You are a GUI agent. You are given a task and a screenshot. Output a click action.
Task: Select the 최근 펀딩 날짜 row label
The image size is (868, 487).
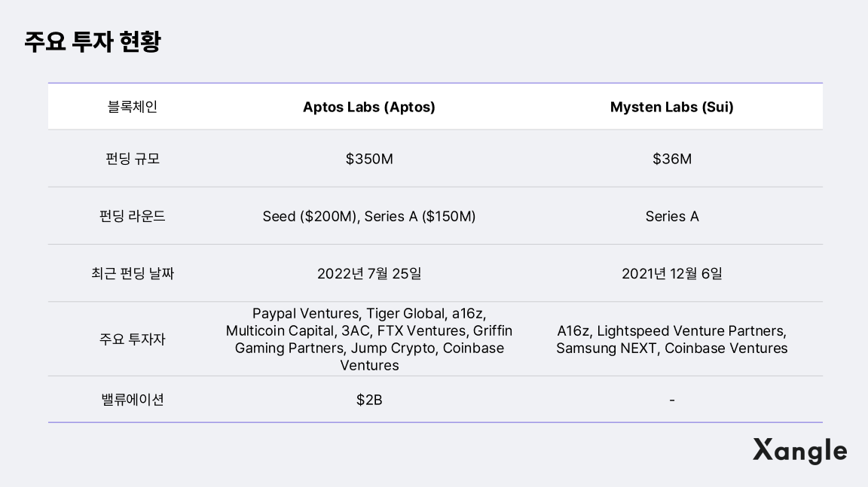click(133, 273)
